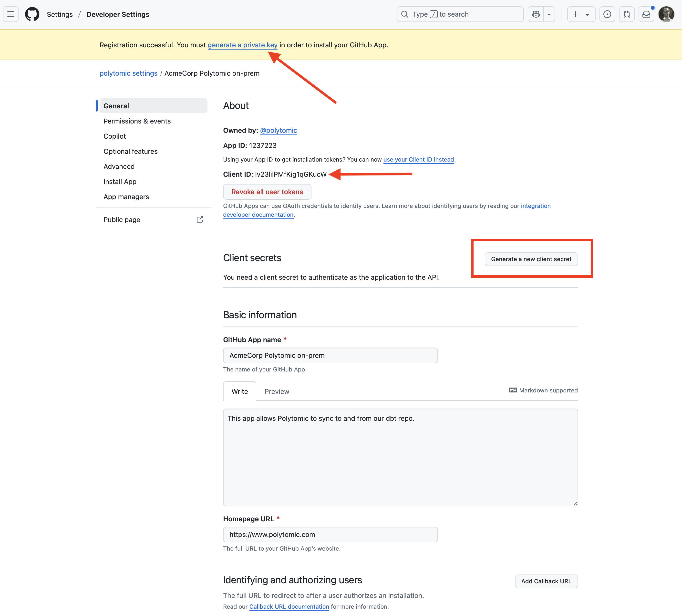Click the user profile avatar
Image resolution: width=682 pixels, height=616 pixels.
[666, 14]
